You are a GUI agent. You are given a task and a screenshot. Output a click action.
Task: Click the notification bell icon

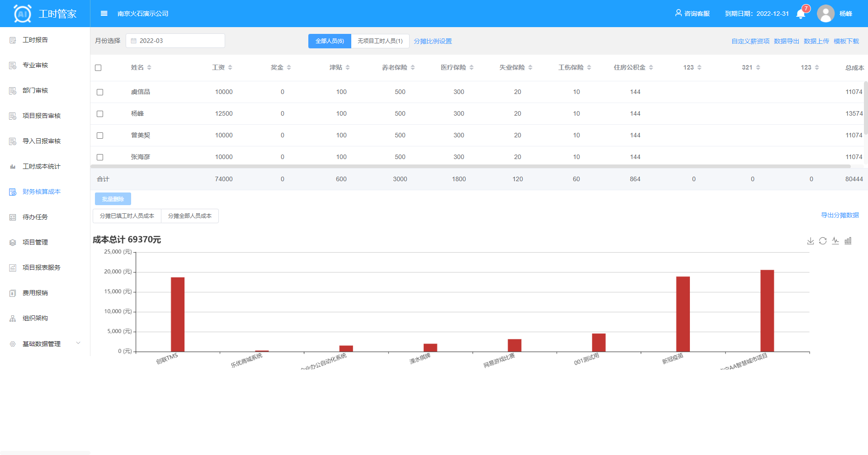[x=801, y=14]
